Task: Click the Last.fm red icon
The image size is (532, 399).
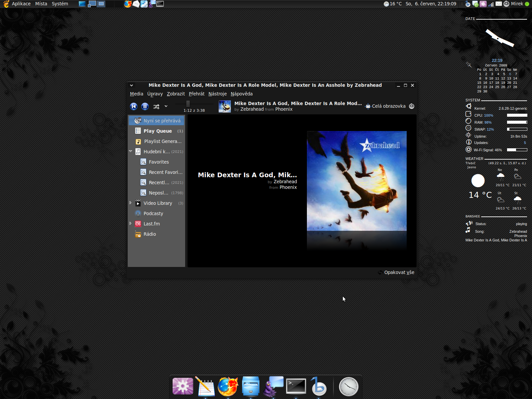Action: pos(138,224)
